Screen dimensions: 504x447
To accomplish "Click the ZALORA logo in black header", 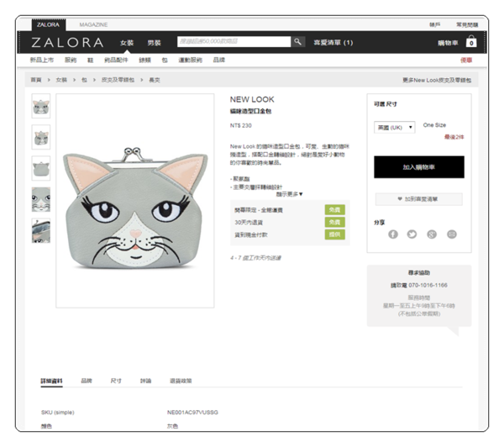I will [67, 43].
